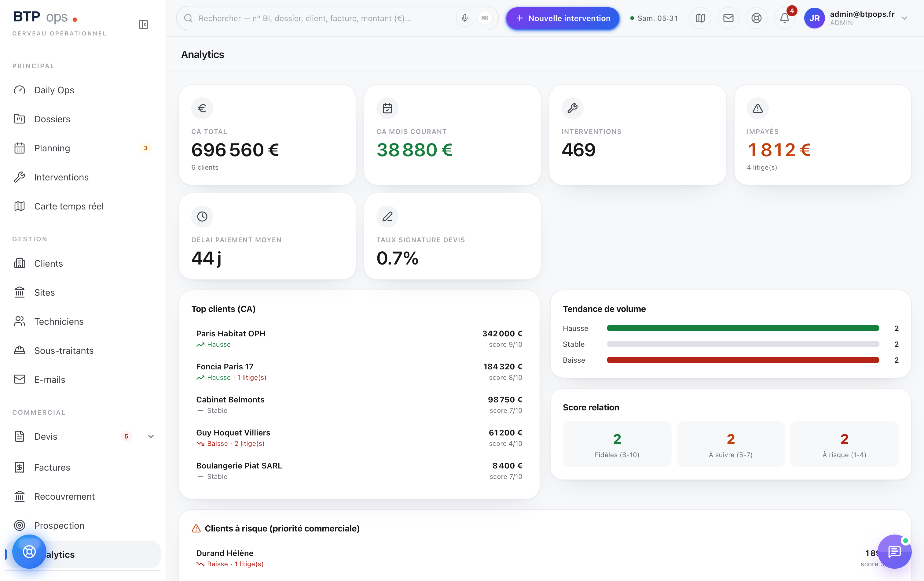Click the '4 litige(s)' text on Impayés card
Screen dimensions: 924x581
762,168
